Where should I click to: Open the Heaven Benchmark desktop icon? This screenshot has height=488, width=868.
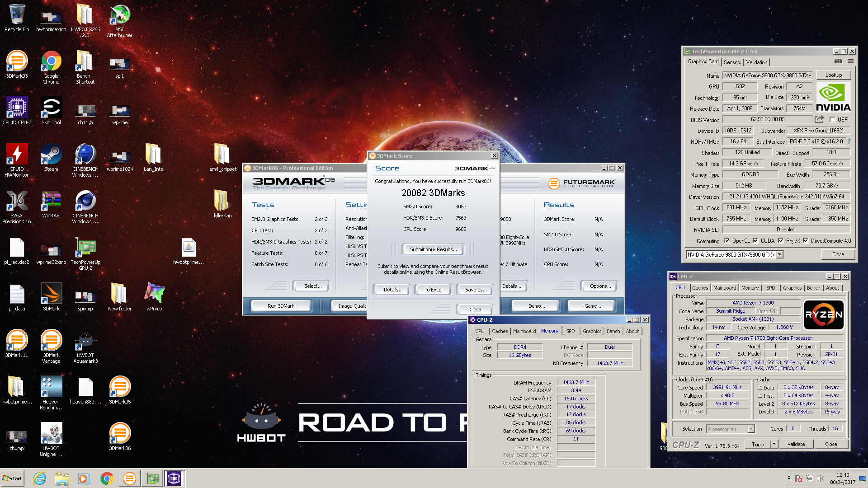click(51, 393)
